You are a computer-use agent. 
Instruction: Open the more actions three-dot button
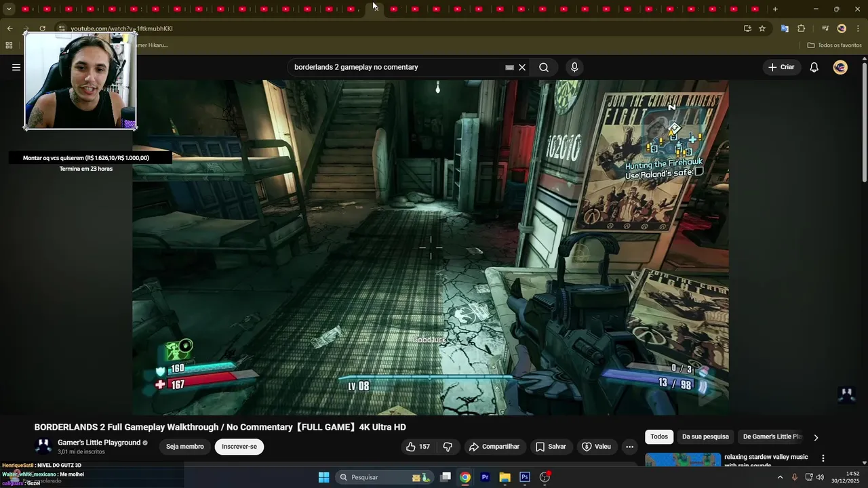(629, 447)
